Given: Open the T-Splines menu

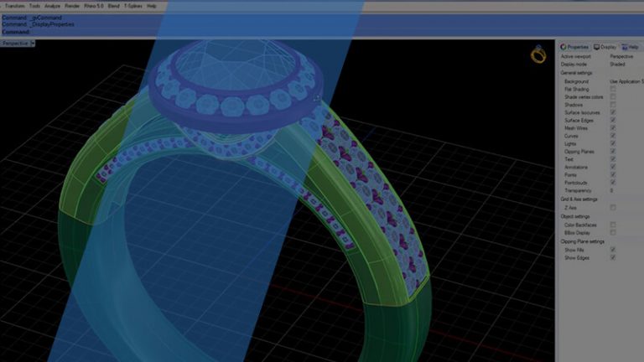Looking at the screenshot, I should click(132, 6).
